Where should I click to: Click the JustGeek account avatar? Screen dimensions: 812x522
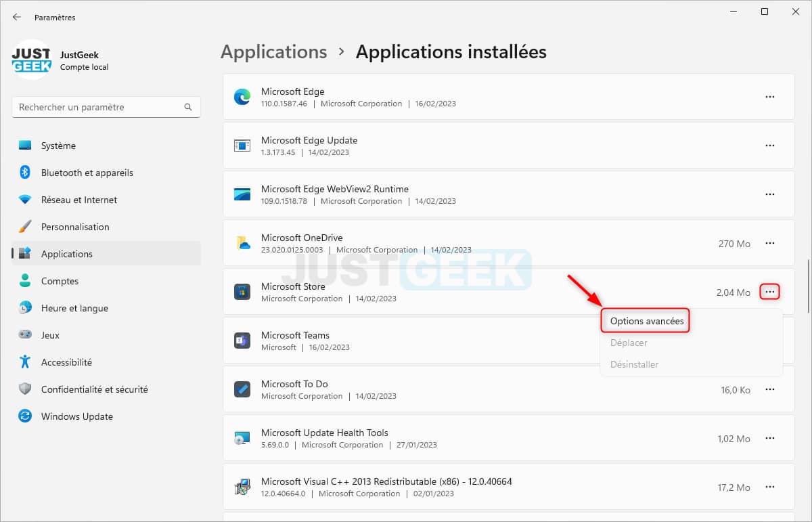32,60
